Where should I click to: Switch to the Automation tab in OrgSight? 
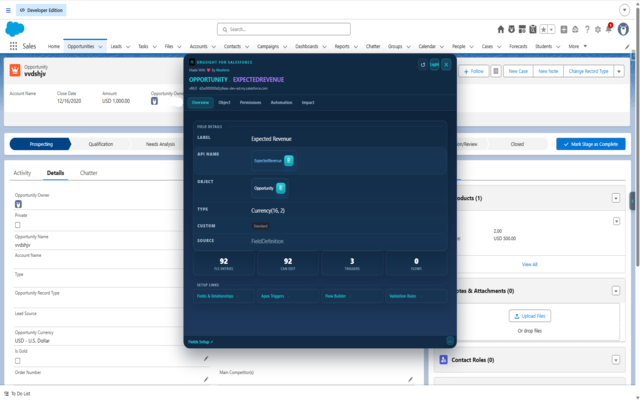[281, 102]
